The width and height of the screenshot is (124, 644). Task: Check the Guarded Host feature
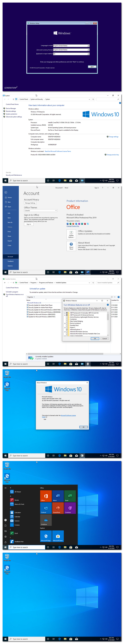click(x=67, y=325)
